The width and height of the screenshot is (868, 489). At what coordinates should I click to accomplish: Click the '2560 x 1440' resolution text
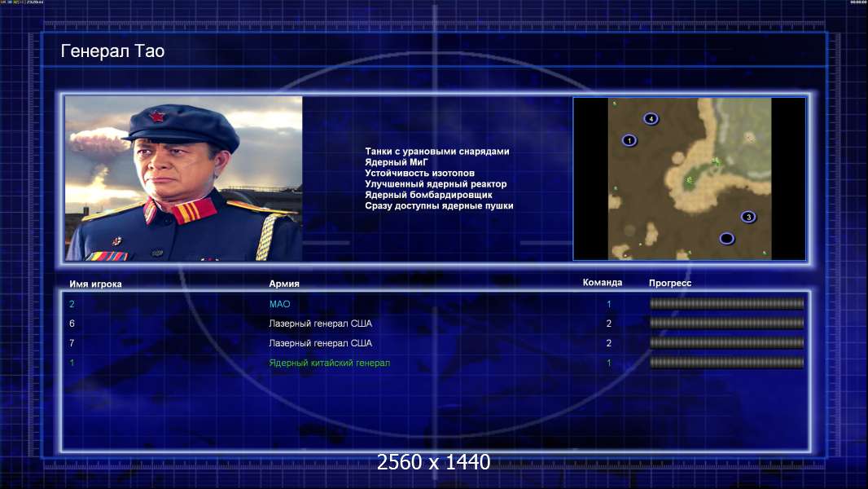coord(433,462)
